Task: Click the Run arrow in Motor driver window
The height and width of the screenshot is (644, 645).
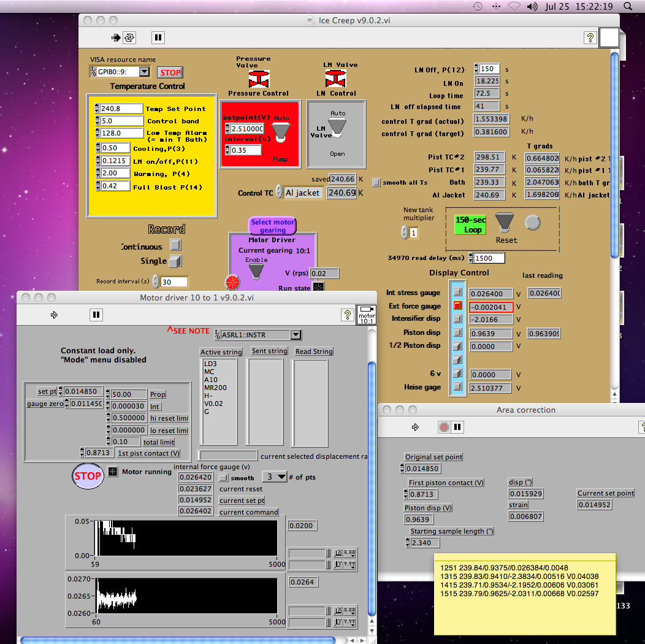Action: 54,315
